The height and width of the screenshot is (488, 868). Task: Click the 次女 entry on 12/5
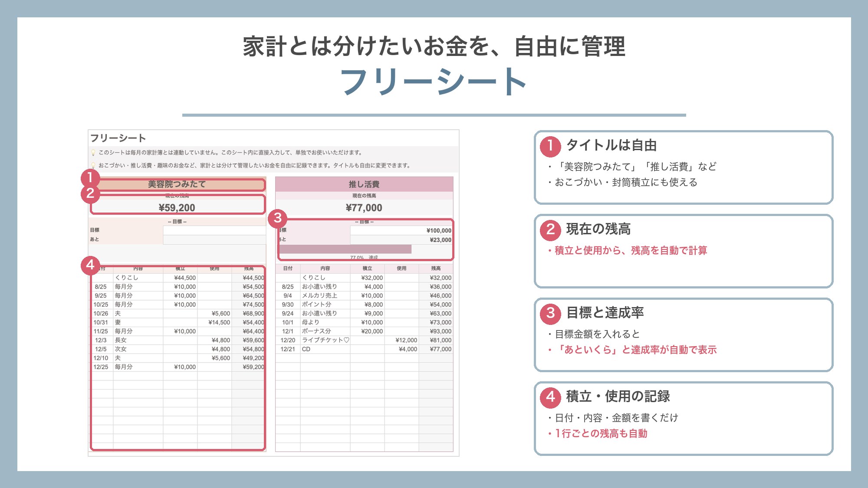pos(138,349)
